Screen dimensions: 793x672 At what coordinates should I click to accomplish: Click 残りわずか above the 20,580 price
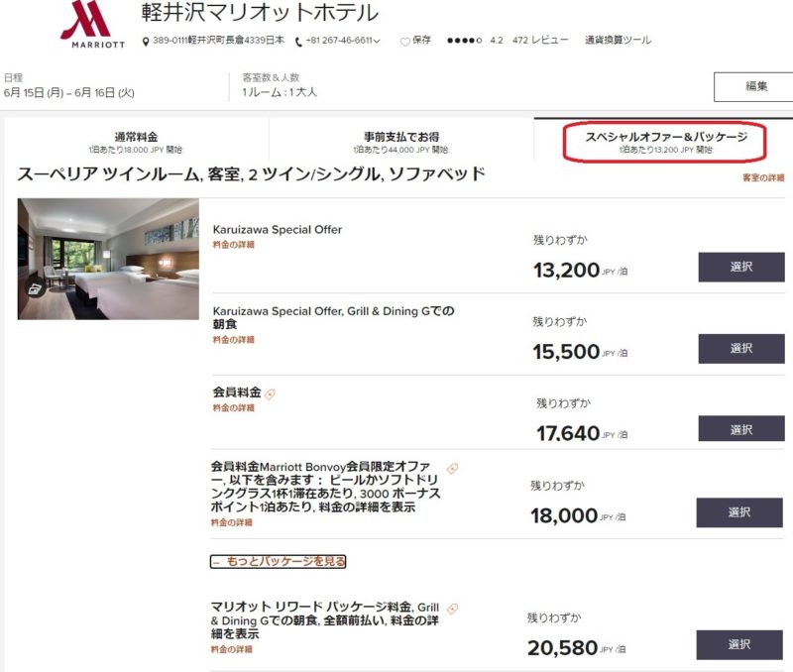555,617
